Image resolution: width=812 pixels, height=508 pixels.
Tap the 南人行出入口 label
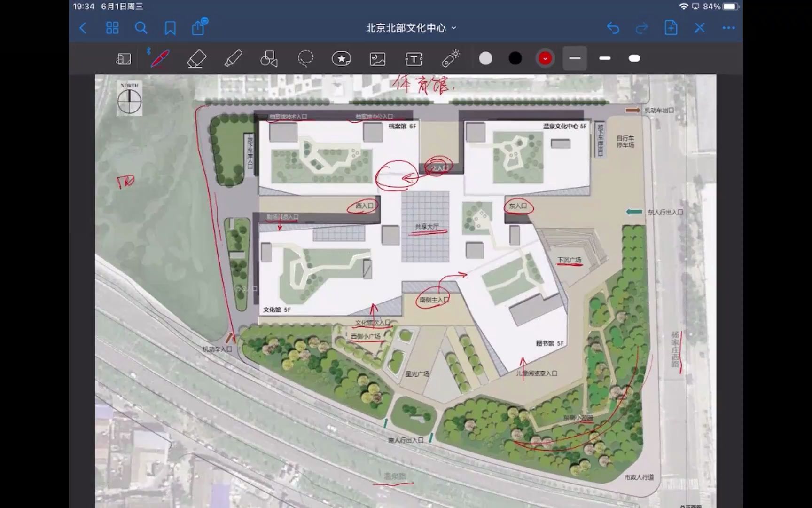(x=406, y=440)
